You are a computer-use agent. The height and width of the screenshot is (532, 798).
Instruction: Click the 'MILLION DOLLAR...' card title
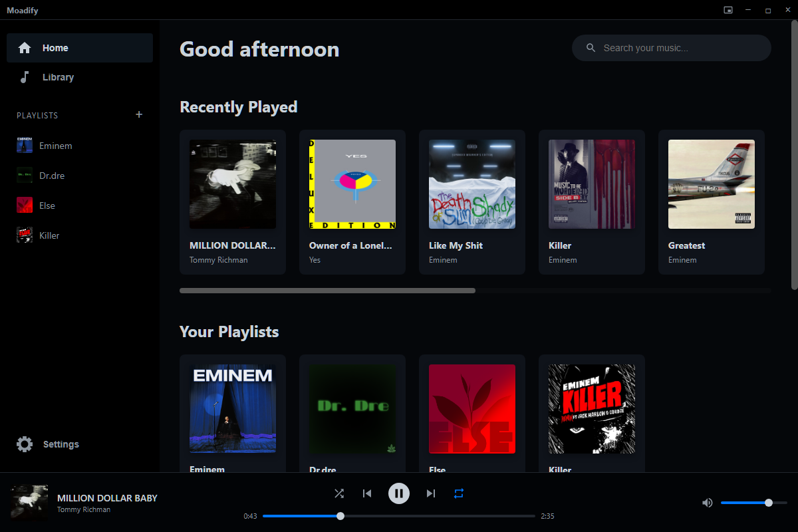(x=232, y=245)
